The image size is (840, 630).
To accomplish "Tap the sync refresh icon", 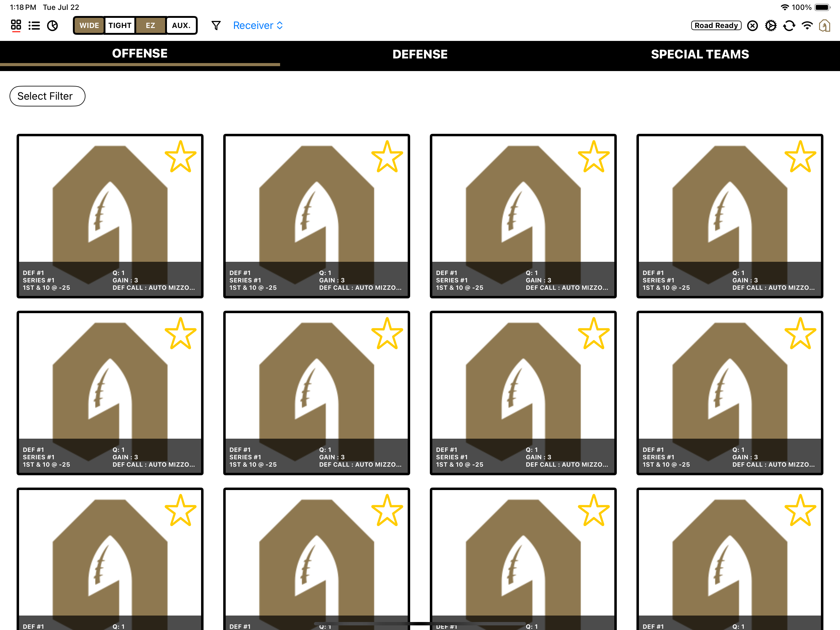I will coord(789,26).
